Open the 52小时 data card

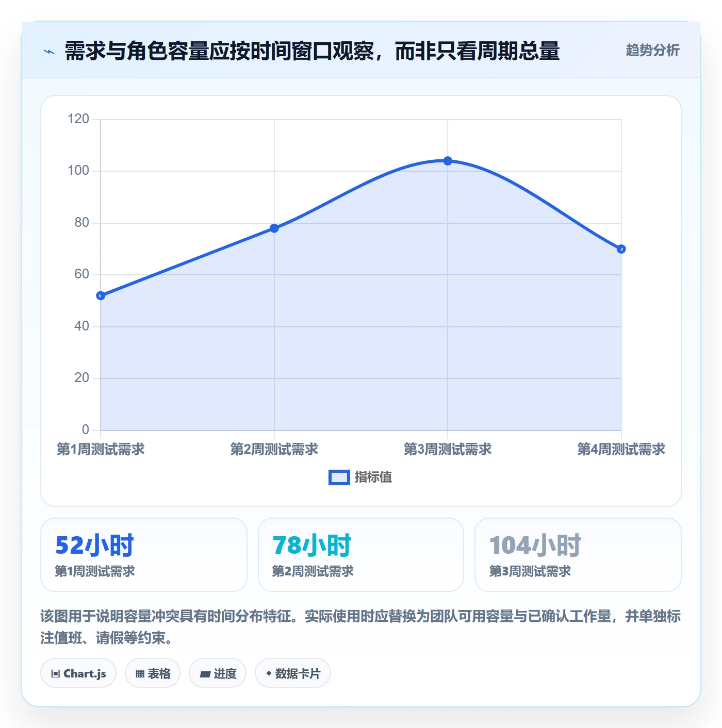(x=144, y=555)
